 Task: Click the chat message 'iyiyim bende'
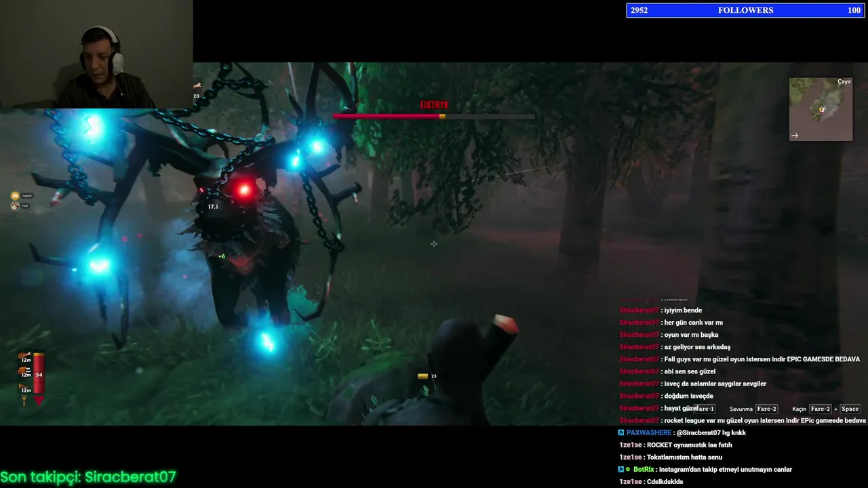click(683, 310)
